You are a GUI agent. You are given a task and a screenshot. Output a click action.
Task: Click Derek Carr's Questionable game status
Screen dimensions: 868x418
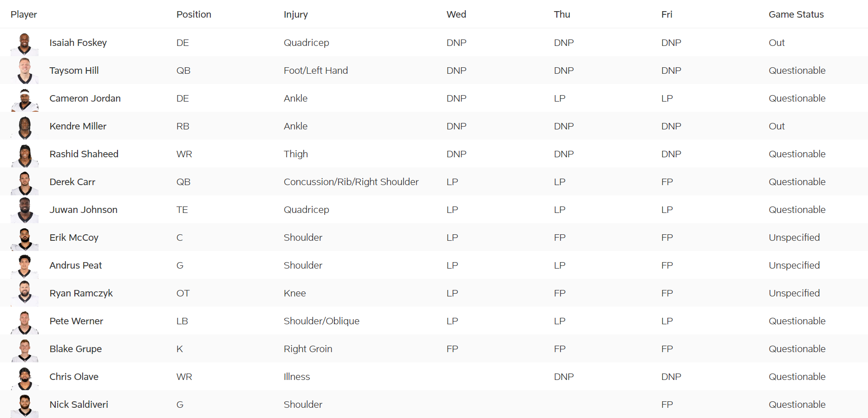pos(797,182)
